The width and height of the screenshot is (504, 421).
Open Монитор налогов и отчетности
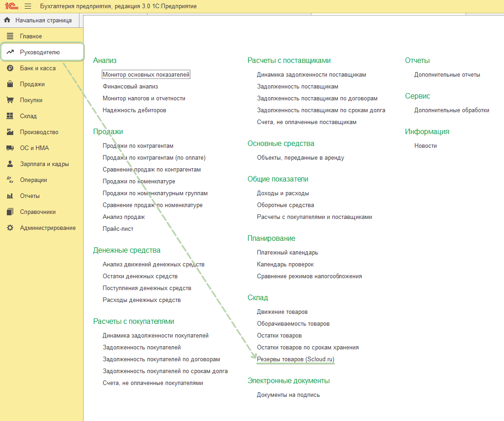pos(144,98)
